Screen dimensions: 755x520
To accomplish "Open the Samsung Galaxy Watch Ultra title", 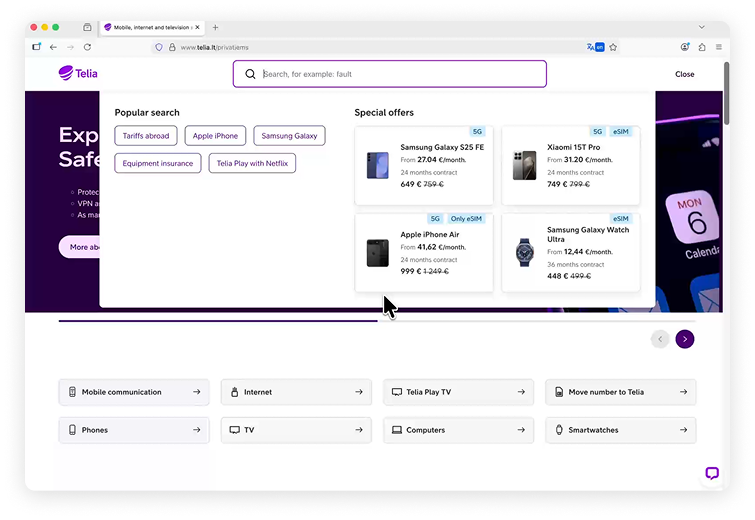I will tap(588, 234).
